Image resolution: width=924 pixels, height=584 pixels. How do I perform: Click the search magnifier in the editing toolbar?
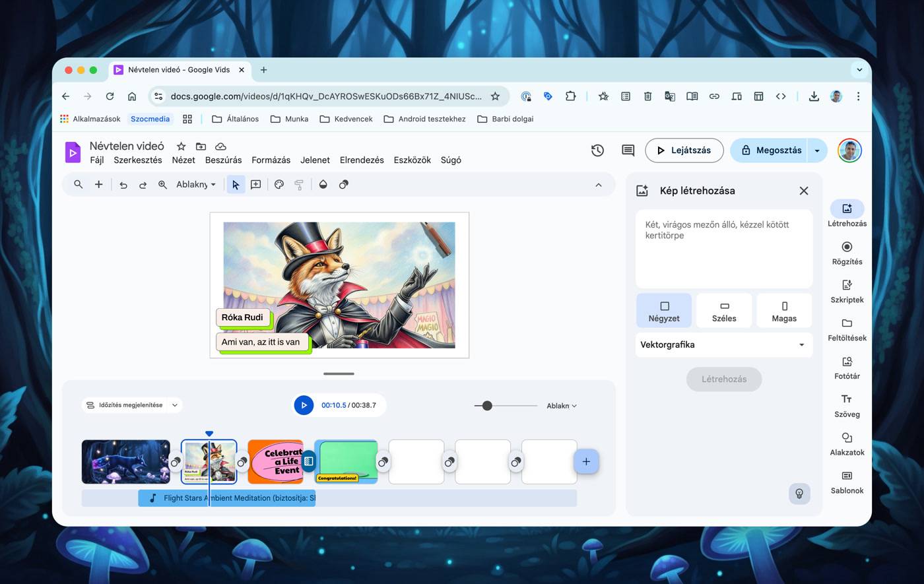(x=79, y=185)
